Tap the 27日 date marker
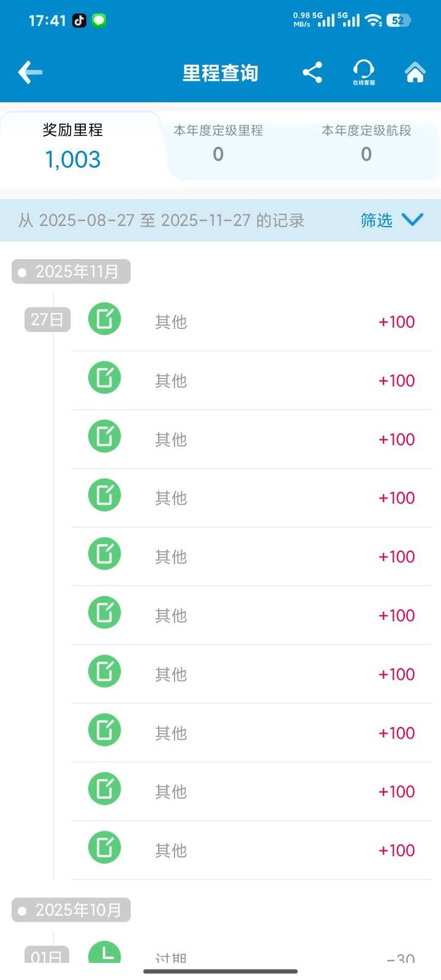This screenshot has height=980, width=441. point(48,320)
